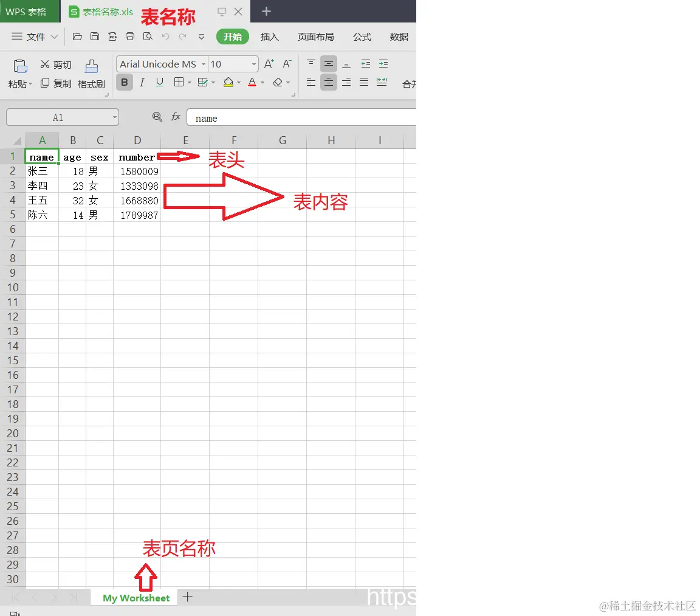The width and height of the screenshot is (700, 616).
Task: Select cell containing 张三
Action: coord(42,171)
